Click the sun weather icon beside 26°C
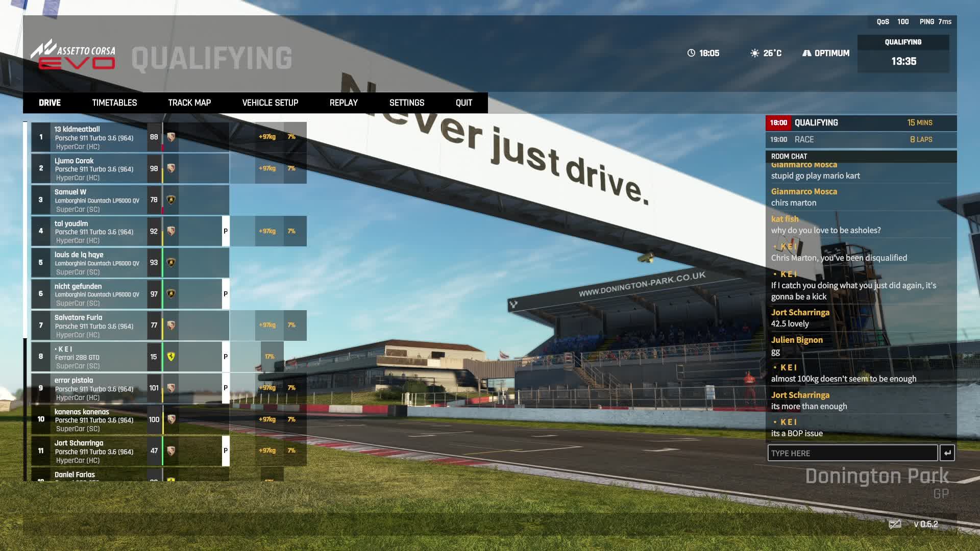980x551 pixels. (754, 53)
